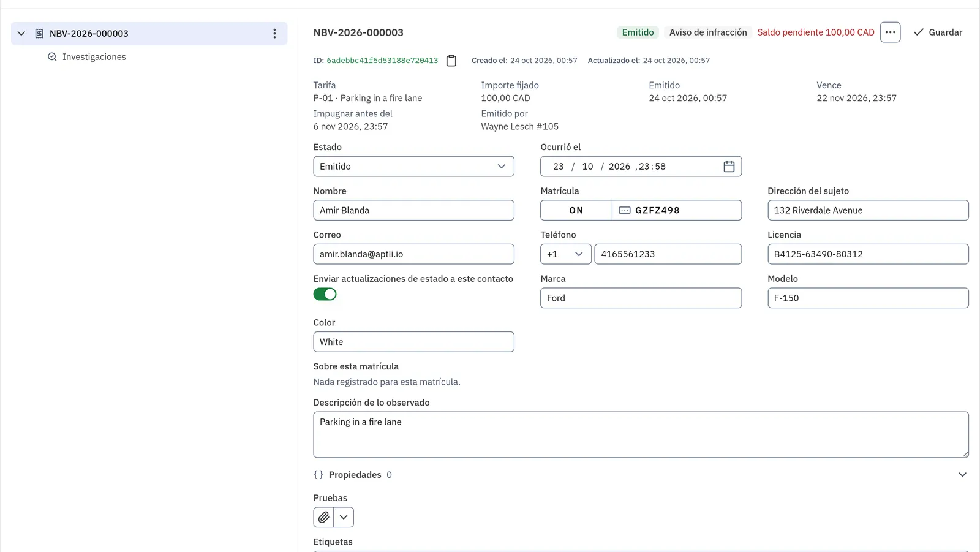Click the Dirección del sujeto field
The height and width of the screenshot is (552, 980).
click(x=868, y=210)
